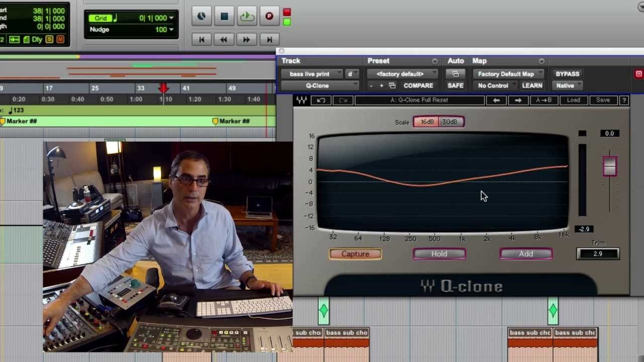644x362 pixels.
Task: Click the red indicator square beside Record
Action: [287, 12]
